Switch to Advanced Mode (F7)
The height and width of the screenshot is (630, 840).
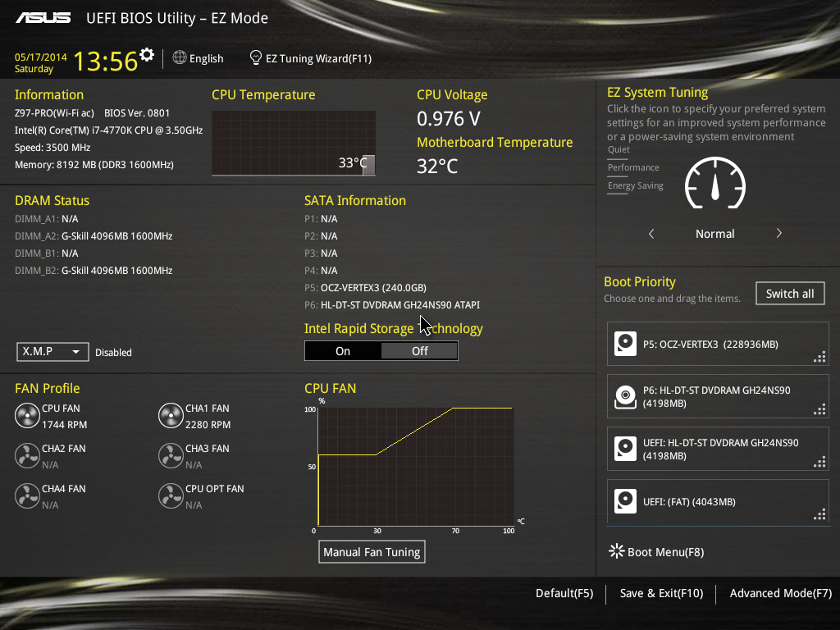pos(781,593)
